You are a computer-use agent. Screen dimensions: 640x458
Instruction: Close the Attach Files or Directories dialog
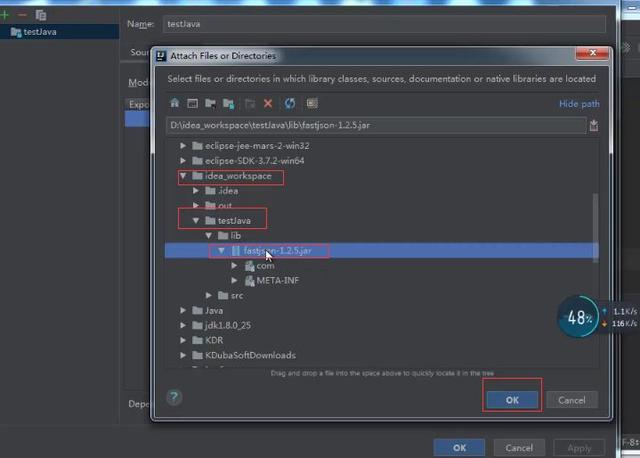[x=592, y=53]
